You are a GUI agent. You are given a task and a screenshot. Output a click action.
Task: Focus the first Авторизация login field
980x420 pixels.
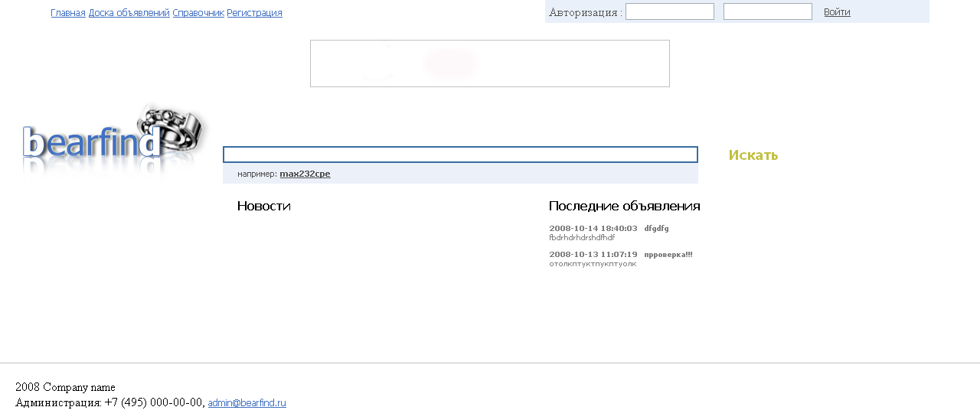[x=670, y=11]
